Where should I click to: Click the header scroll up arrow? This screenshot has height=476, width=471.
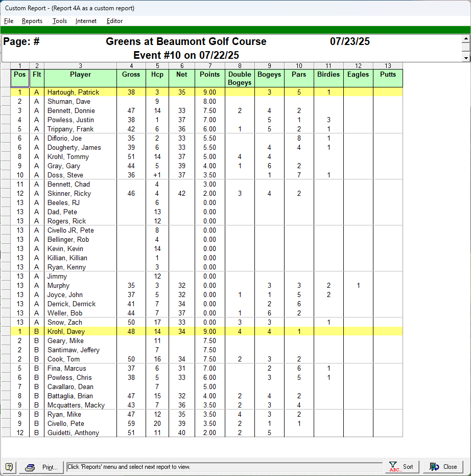pyautogui.click(x=465, y=38)
